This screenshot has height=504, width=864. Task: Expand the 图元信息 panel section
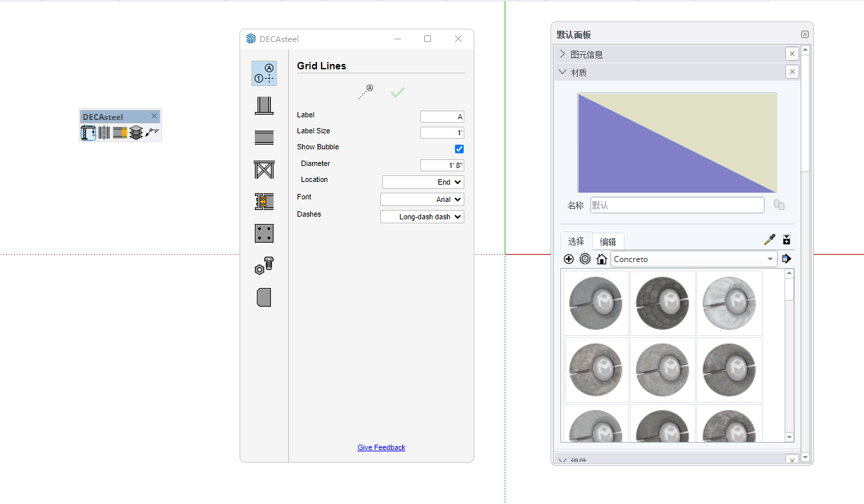click(x=562, y=54)
